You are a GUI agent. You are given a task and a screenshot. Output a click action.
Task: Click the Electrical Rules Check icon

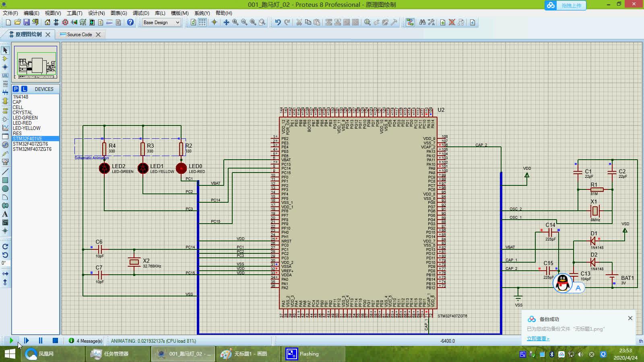473,23
